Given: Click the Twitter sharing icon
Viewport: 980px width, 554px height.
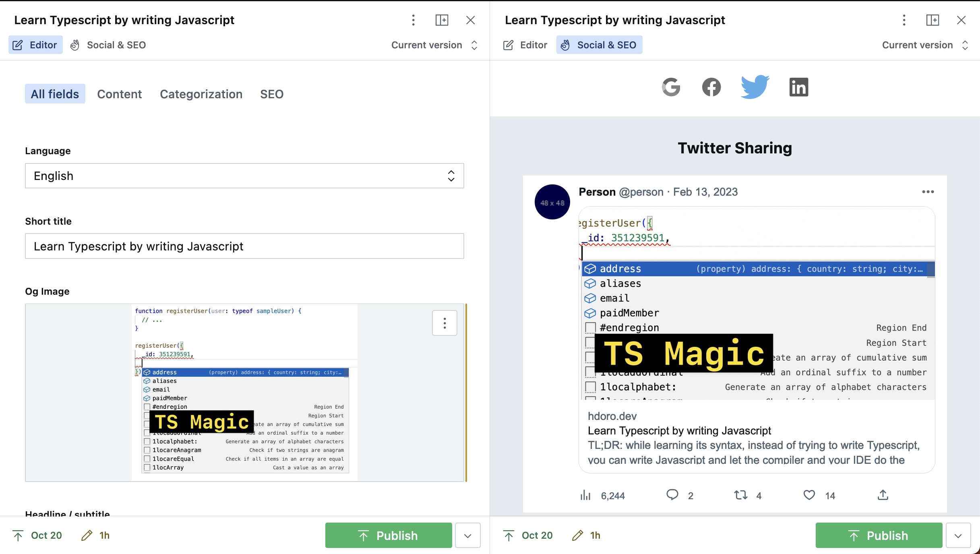Looking at the screenshot, I should tap(755, 86).
